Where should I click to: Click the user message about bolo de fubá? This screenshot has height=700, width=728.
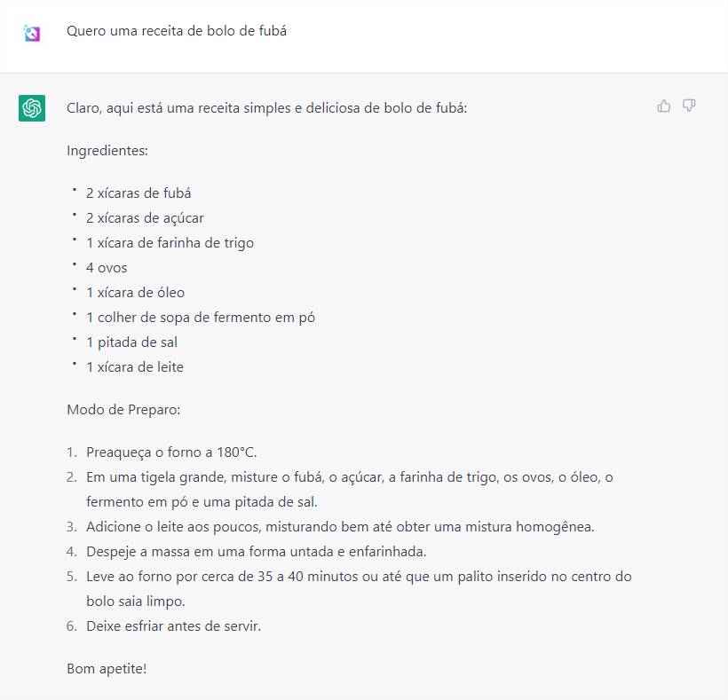[x=177, y=31]
